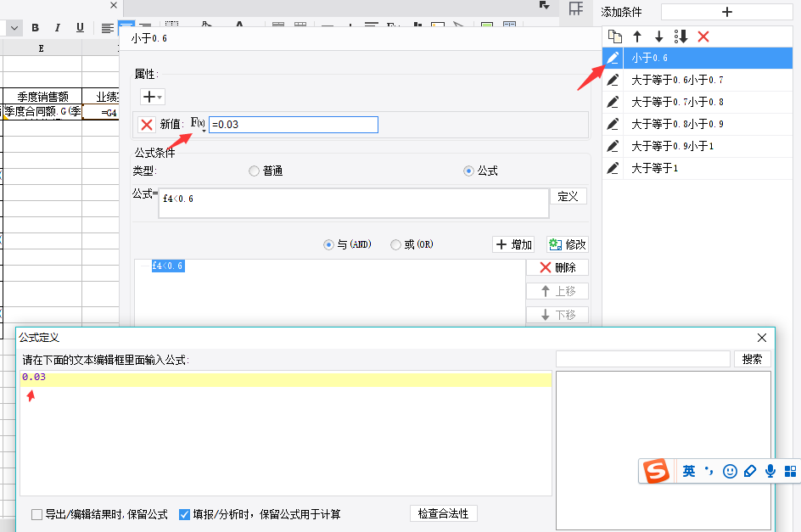
Task: Click column E header in spreadsheet
Action: coord(42,48)
